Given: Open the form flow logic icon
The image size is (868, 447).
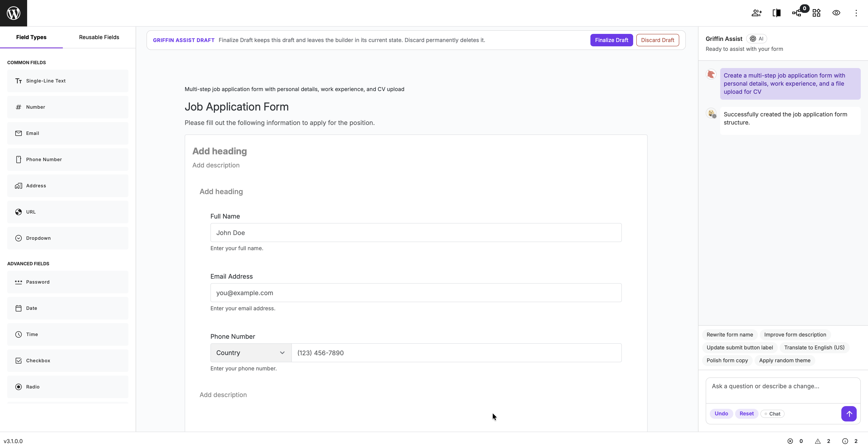Looking at the screenshot, I should click(797, 13).
